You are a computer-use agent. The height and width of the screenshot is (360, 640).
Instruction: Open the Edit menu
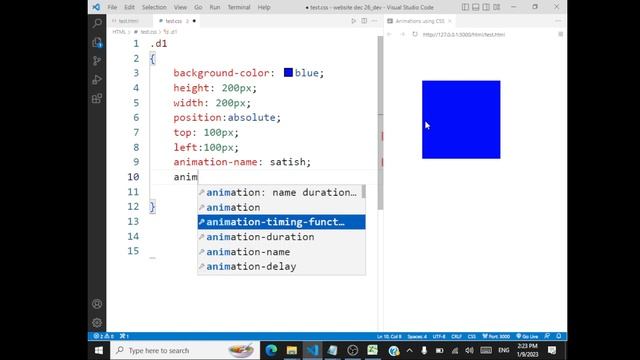point(129,7)
